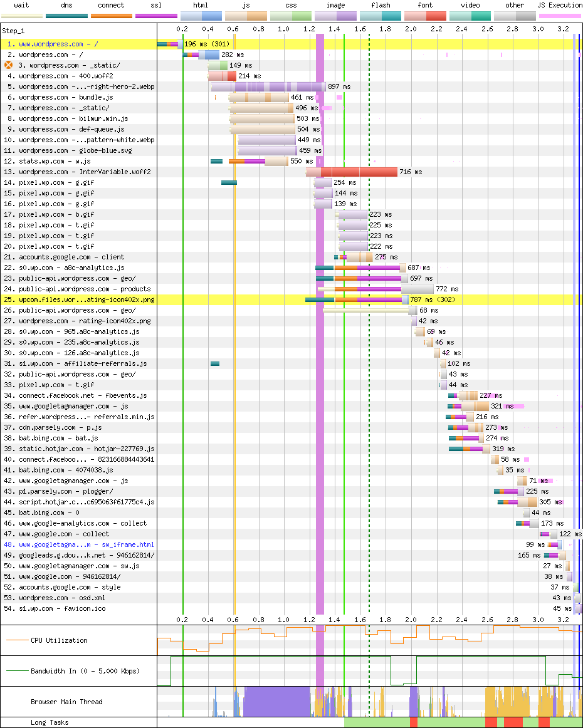Image resolution: width=583 pixels, height=728 pixels.
Task: Select request 13 InterVariable.woff2 label
Action: (85, 172)
